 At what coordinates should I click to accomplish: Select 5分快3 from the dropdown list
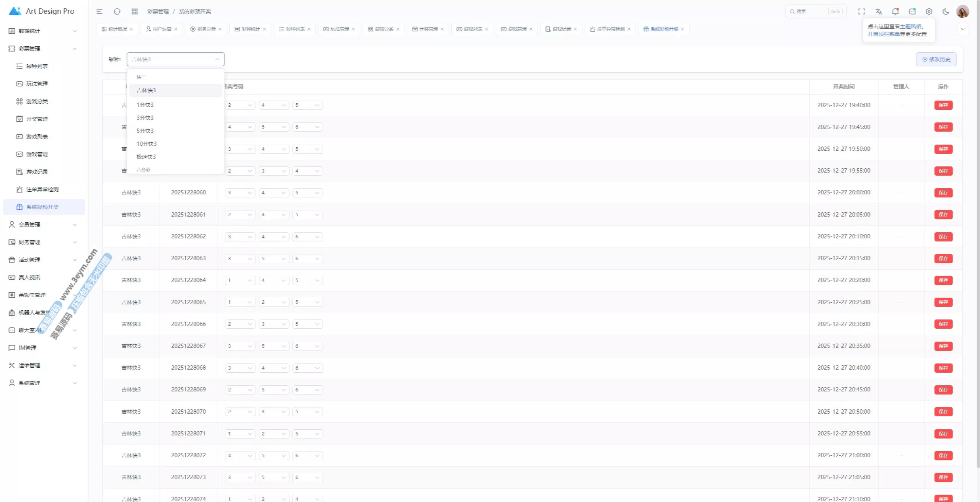point(145,131)
